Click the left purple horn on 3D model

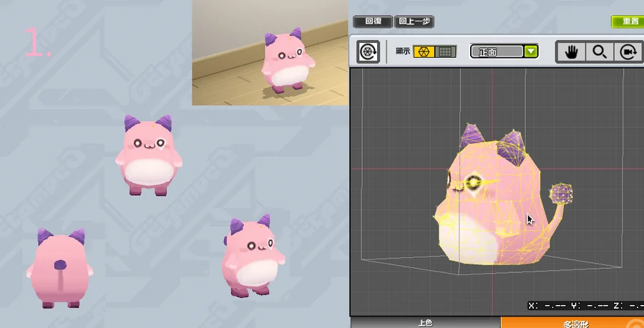click(473, 136)
